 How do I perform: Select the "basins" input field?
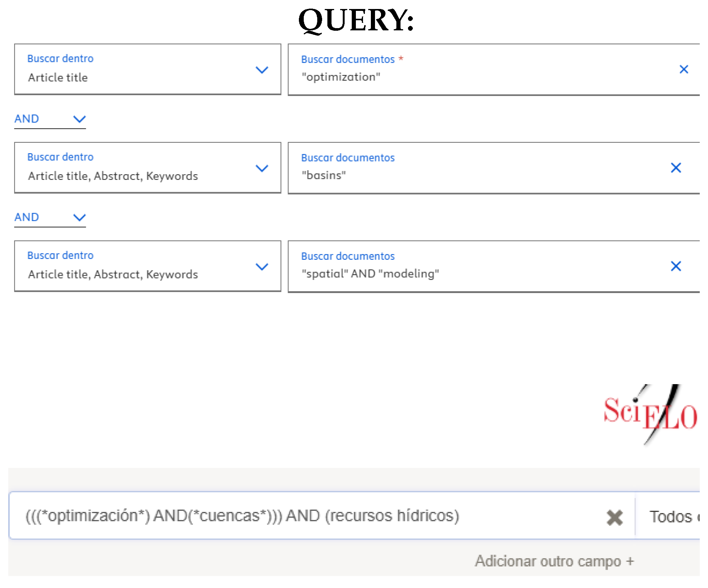click(412, 175)
